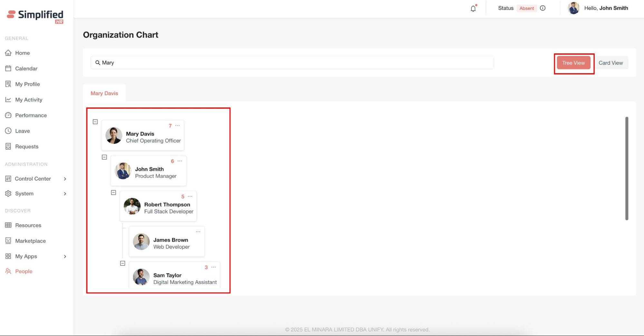Collapse the John Smith tree node
This screenshot has width=644, height=336.
point(104,157)
